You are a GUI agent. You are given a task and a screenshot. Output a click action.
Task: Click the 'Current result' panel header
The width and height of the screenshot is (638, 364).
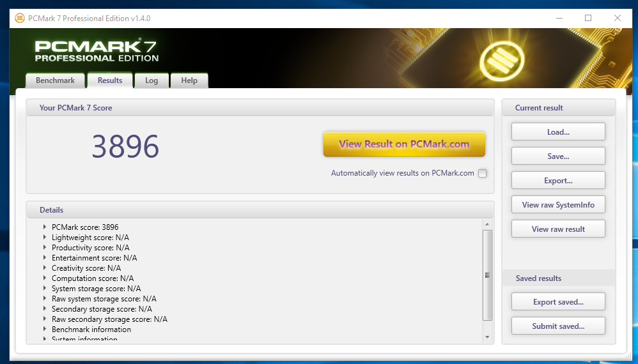(x=539, y=108)
